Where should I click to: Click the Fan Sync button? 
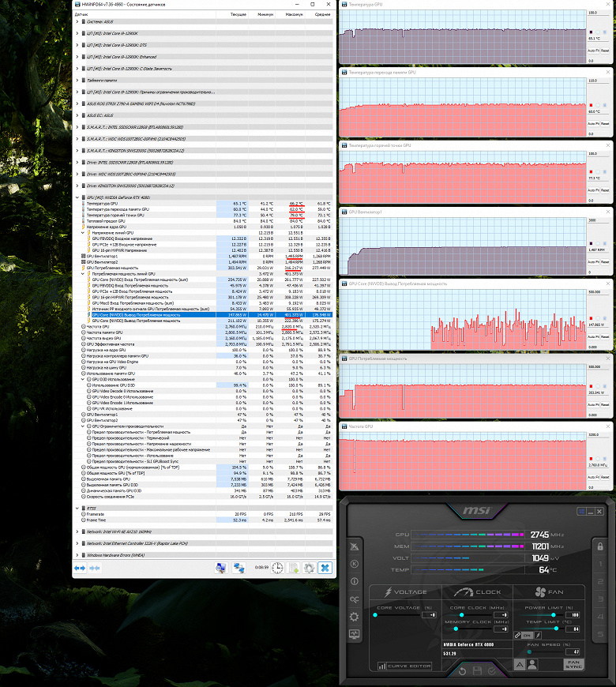pos(573,664)
